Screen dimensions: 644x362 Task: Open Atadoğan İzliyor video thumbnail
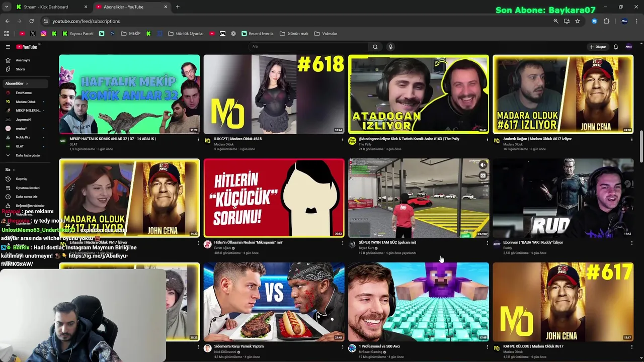point(419,94)
